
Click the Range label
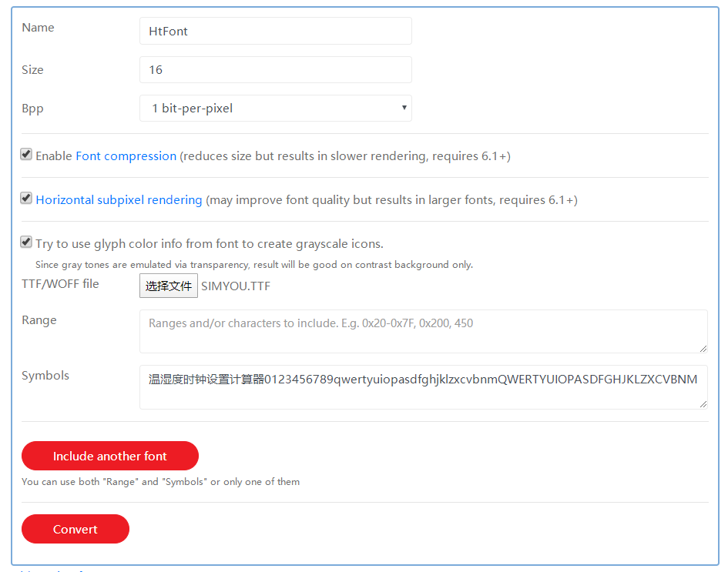pos(39,320)
